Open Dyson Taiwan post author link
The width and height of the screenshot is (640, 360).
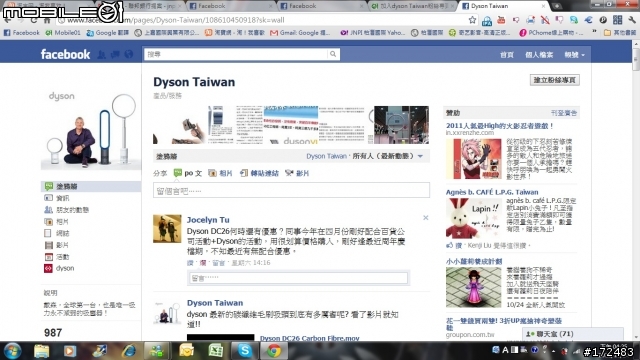215,303
